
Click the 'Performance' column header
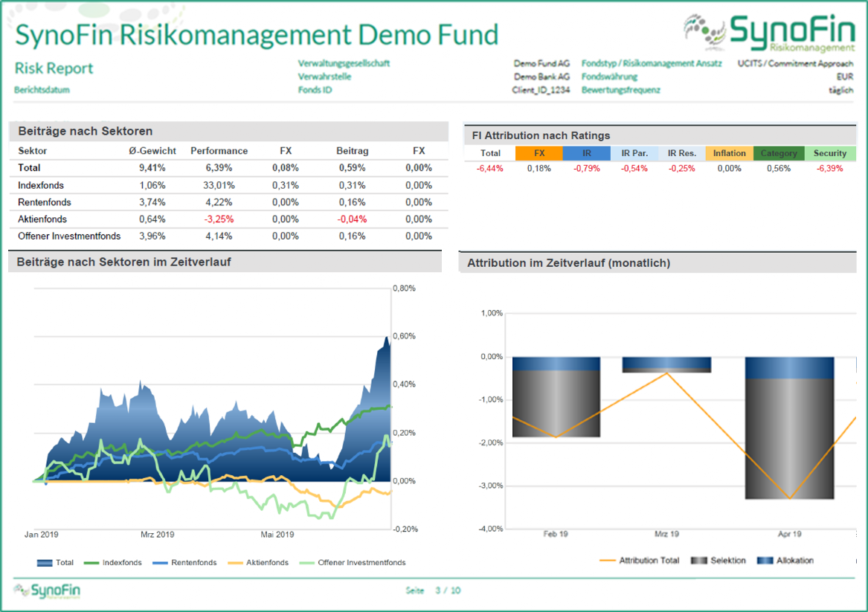pyautogui.click(x=219, y=150)
